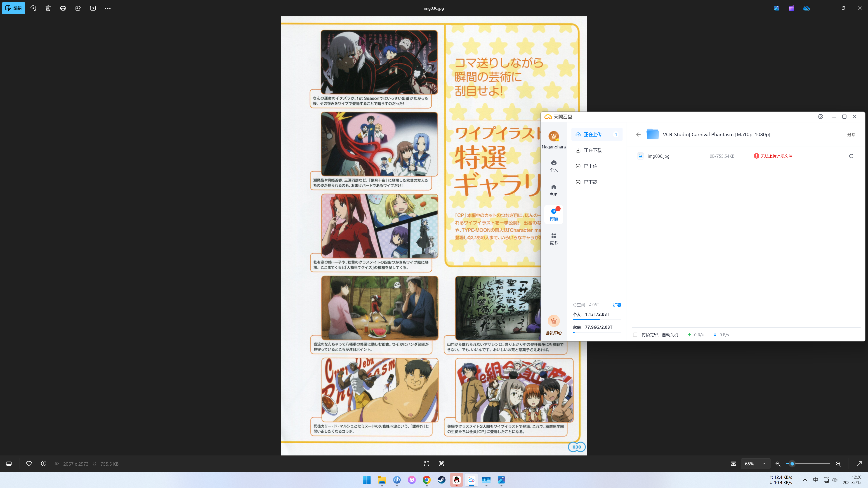868x488 pixels.
Task: Click the visual search icon in Photos
Action: coord(427,464)
